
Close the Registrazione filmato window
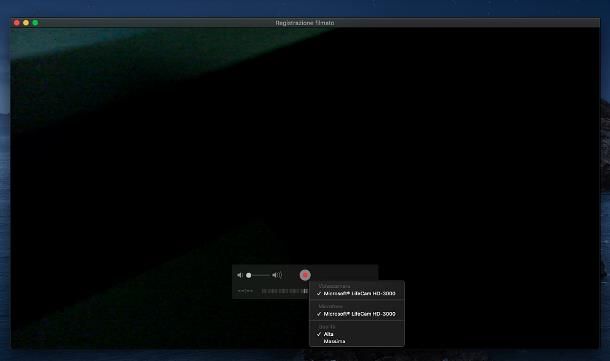point(17,23)
